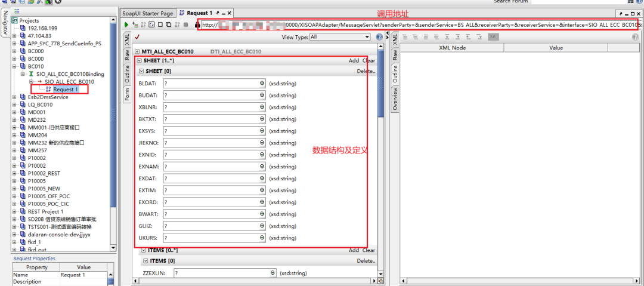Click recreate default request icon in toolbar

point(143,24)
